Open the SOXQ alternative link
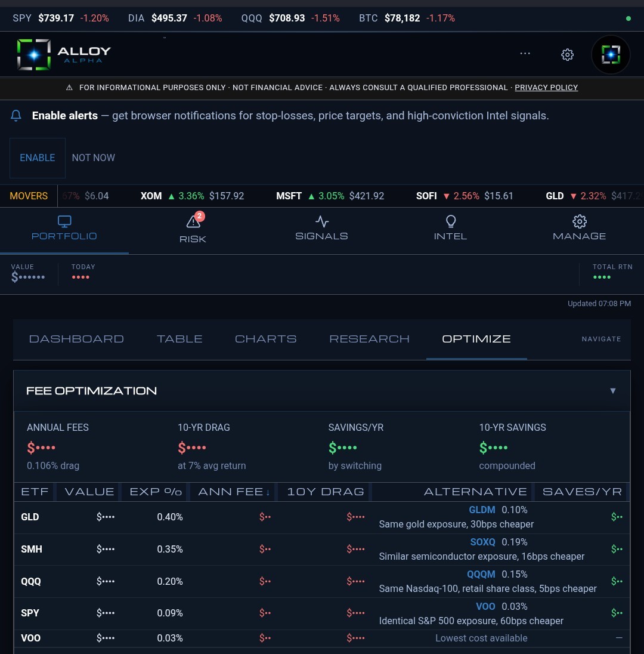The width and height of the screenshot is (644, 654). point(482,542)
